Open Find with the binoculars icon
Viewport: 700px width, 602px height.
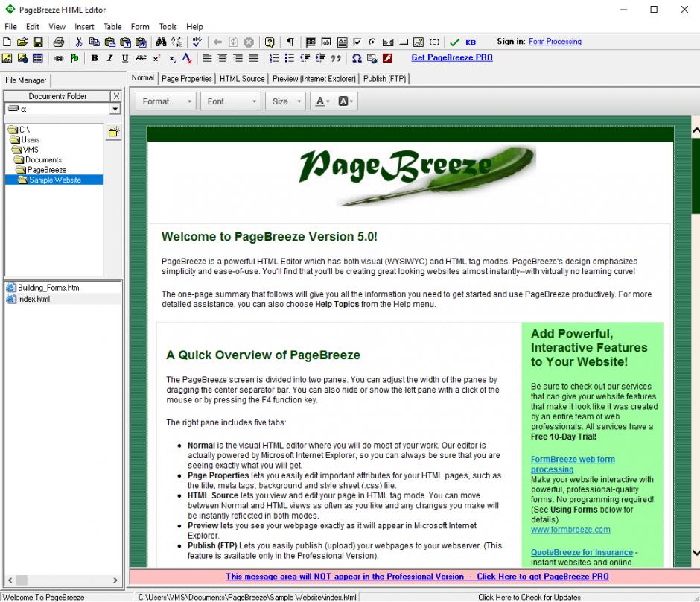click(161, 42)
